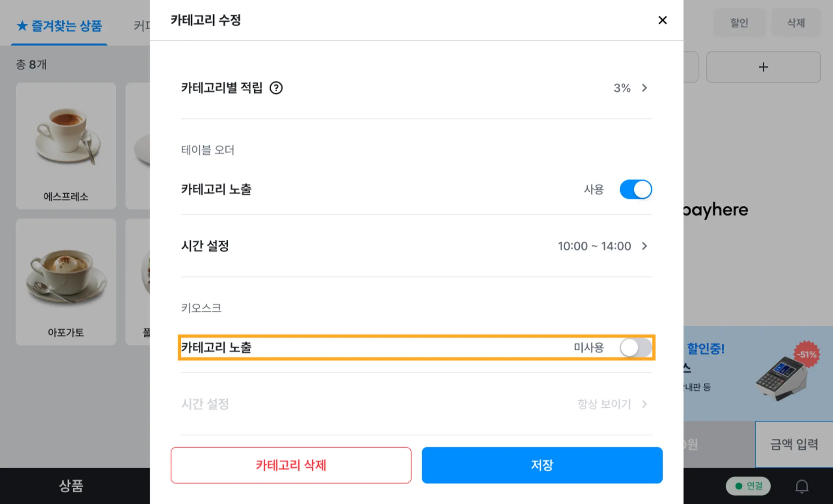Open the 3% 카테고리별 적립 chevron

click(x=644, y=88)
